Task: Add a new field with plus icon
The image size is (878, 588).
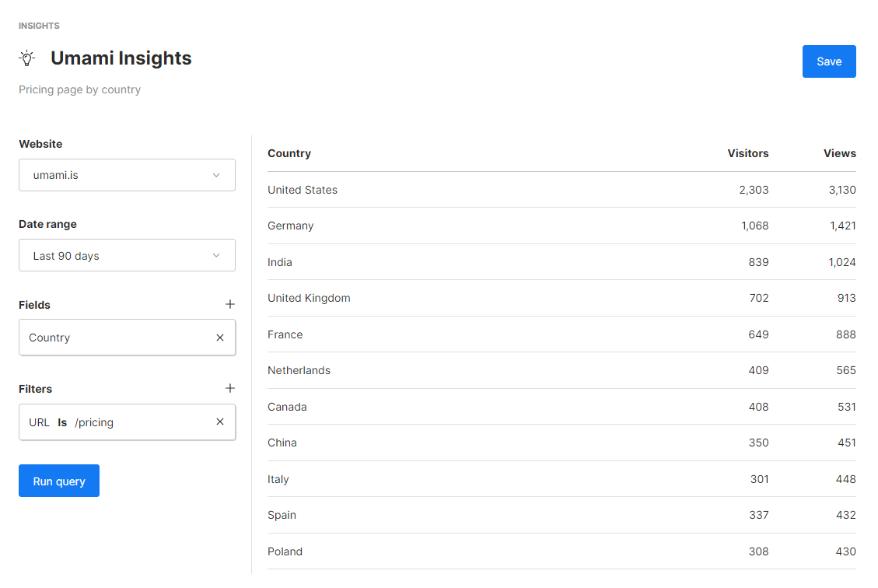Action: [230, 304]
